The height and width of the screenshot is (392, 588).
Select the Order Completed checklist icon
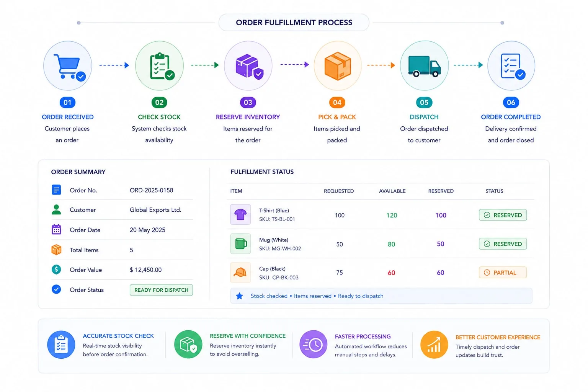pyautogui.click(x=511, y=65)
